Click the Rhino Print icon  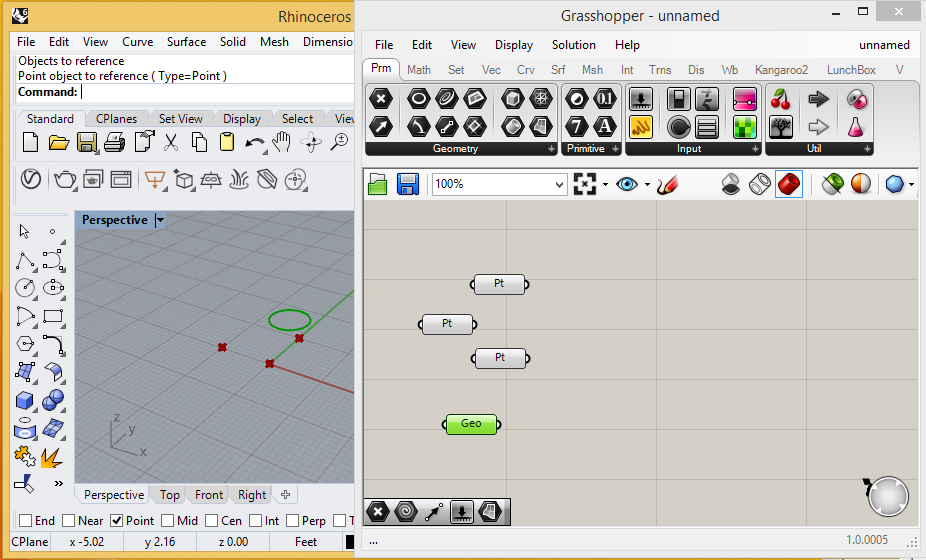point(114,142)
